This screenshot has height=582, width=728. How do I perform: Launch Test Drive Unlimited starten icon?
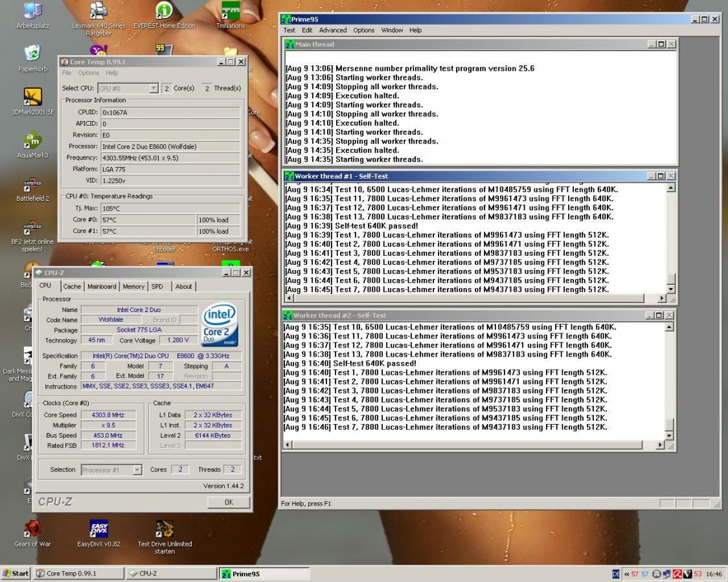[x=165, y=537]
